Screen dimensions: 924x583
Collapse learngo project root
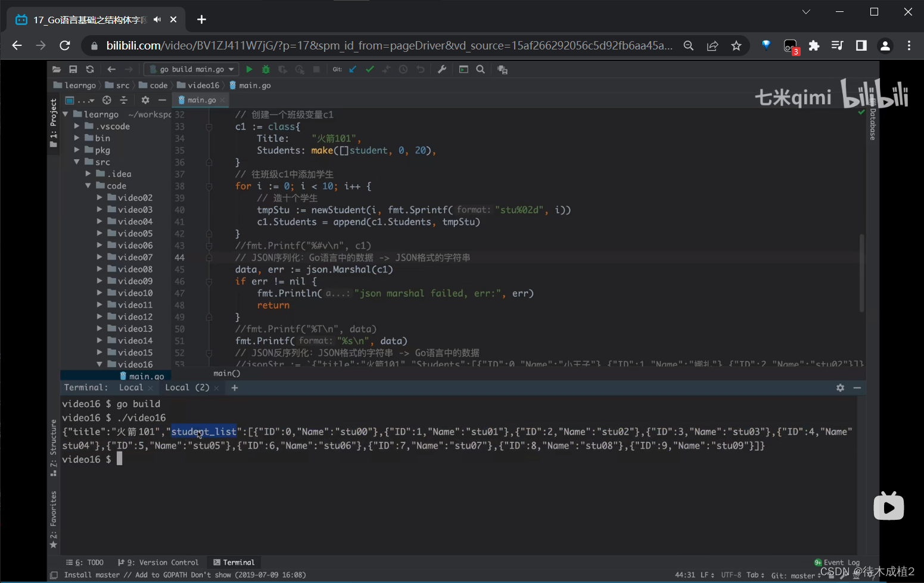click(x=65, y=114)
